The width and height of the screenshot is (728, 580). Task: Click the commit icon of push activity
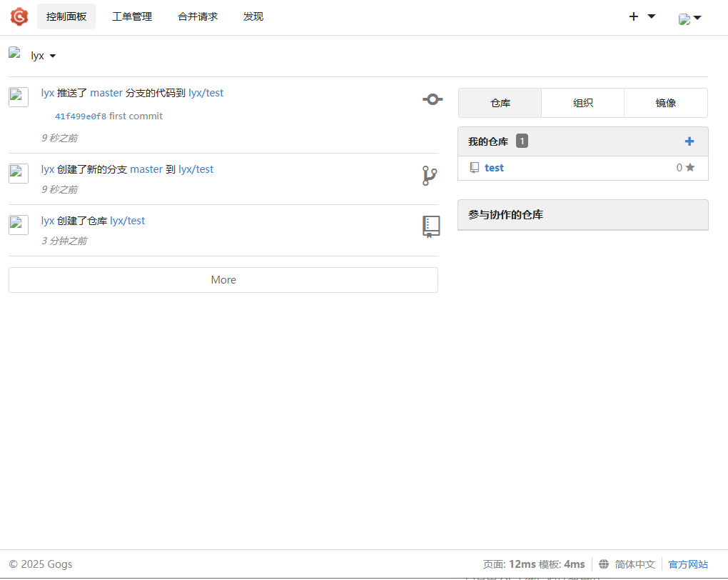tap(433, 99)
